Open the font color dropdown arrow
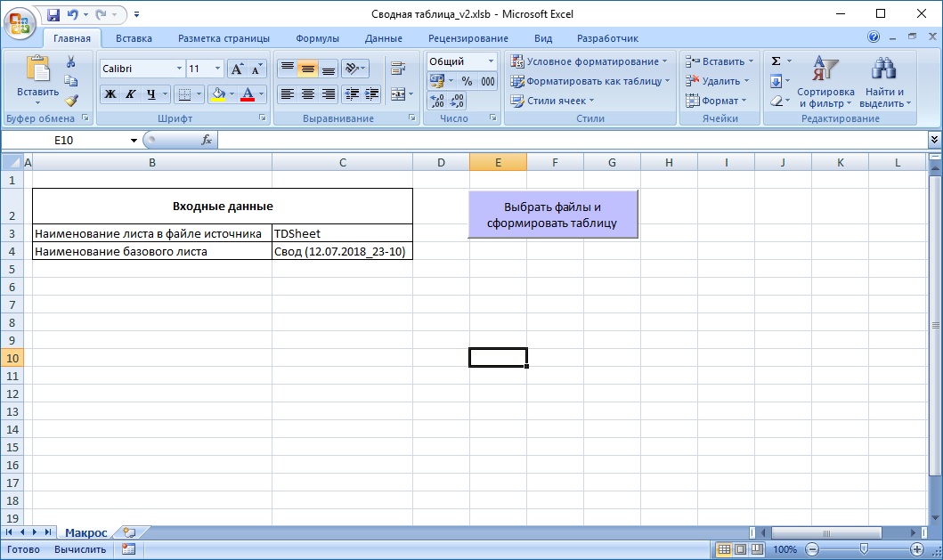Viewport: 943px width, 560px height. (261, 93)
